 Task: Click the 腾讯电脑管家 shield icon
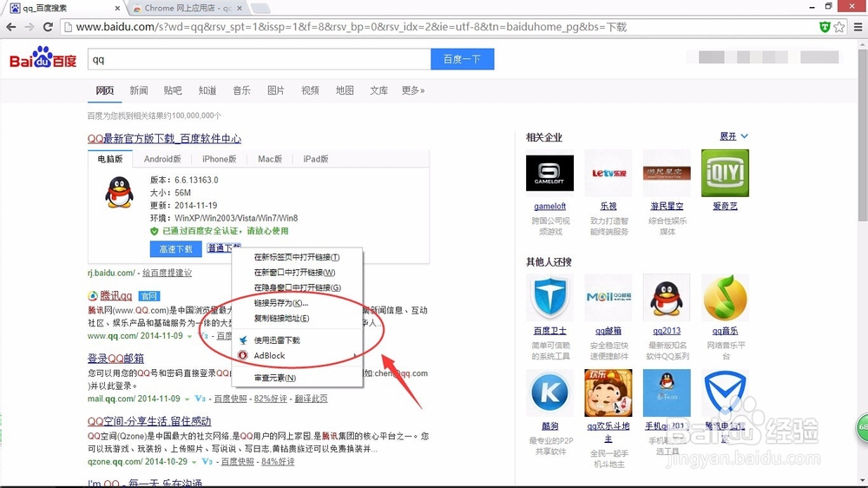coord(725,392)
